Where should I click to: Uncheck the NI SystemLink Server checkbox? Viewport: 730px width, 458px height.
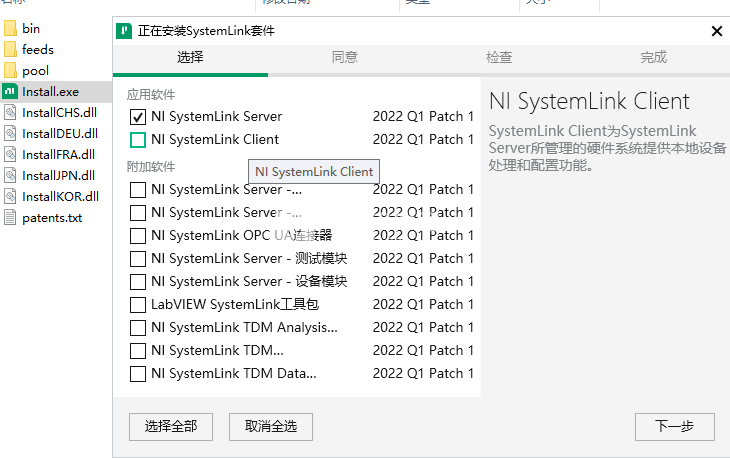click(x=138, y=117)
